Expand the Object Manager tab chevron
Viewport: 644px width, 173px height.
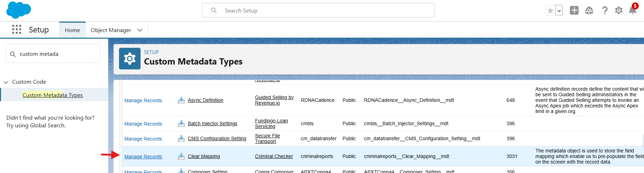140,30
